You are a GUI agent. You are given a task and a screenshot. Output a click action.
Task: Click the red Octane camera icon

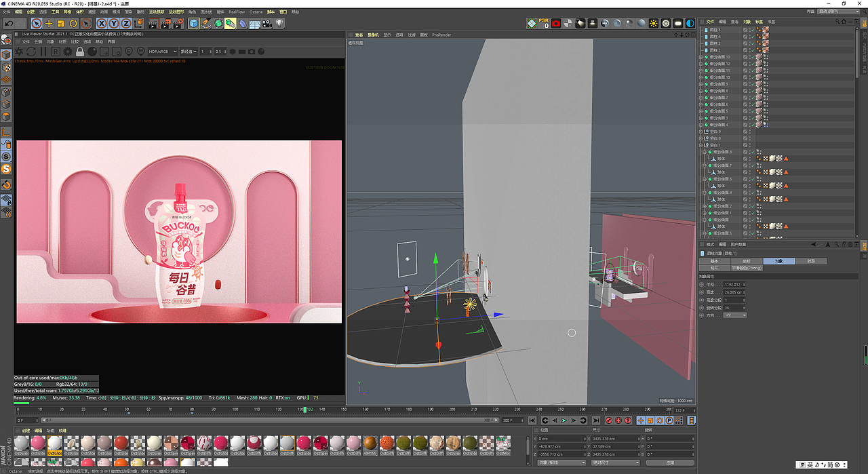(x=556, y=23)
